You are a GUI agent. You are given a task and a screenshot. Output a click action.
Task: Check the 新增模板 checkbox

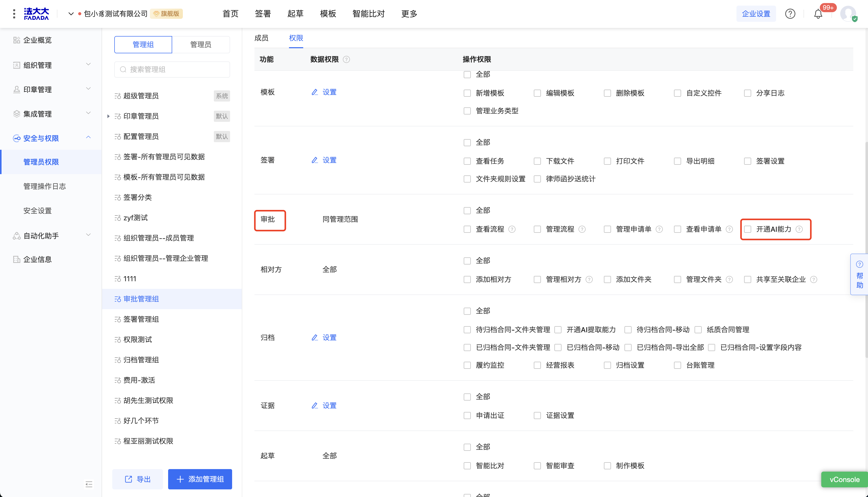(x=467, y=93)
